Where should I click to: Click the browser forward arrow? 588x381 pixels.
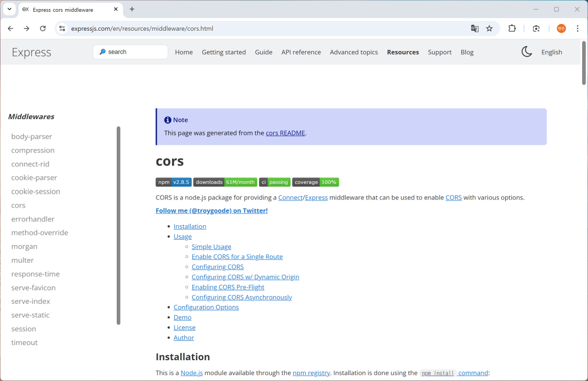coord(27,29)
